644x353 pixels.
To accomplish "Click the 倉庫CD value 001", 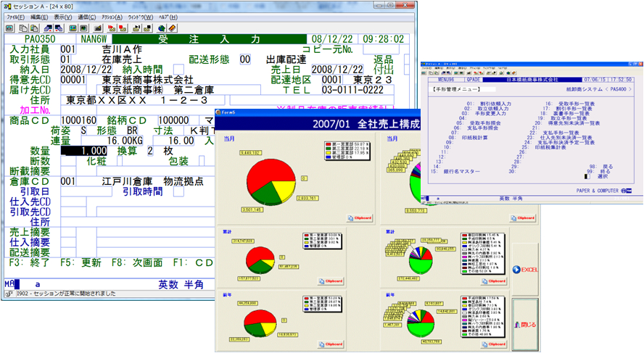I will 68,181.
